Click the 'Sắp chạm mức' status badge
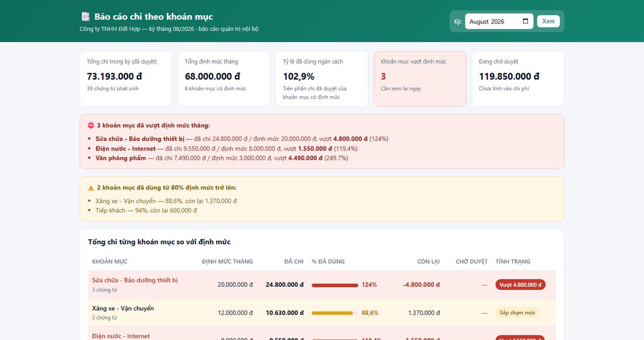Image resolution: width=644 pixels, height=340 pixels. [x=517, y=312]
